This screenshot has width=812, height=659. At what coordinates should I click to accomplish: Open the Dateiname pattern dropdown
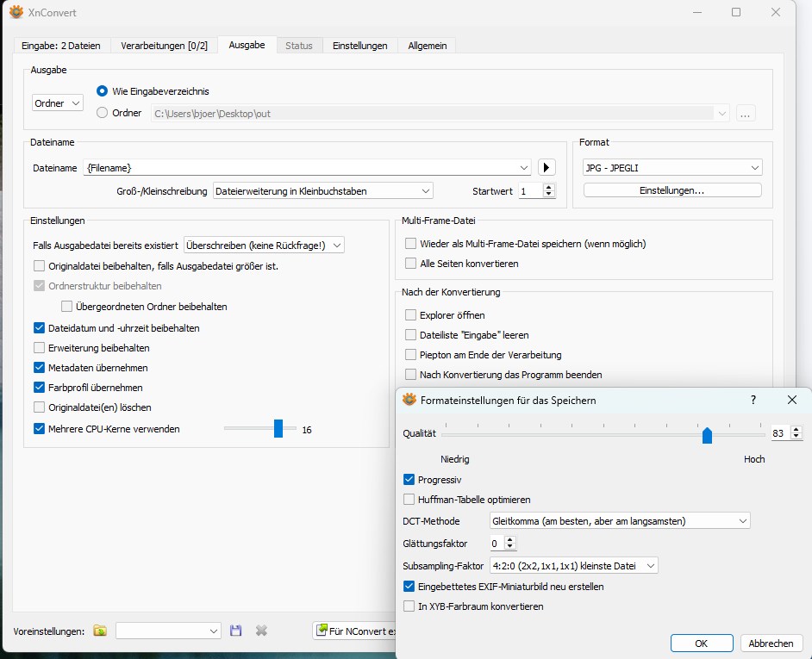524,168
